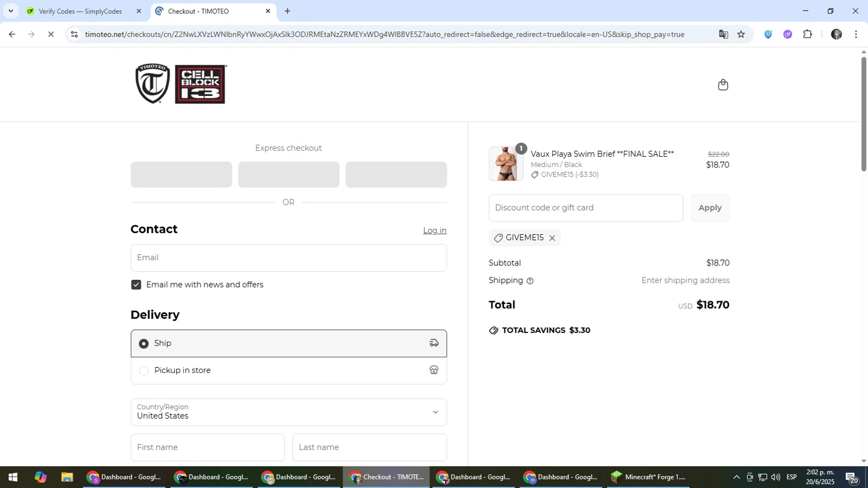This screenshot has width=868, height=488.
Task: Click the shipping info help icon
Action: point(530,281)
